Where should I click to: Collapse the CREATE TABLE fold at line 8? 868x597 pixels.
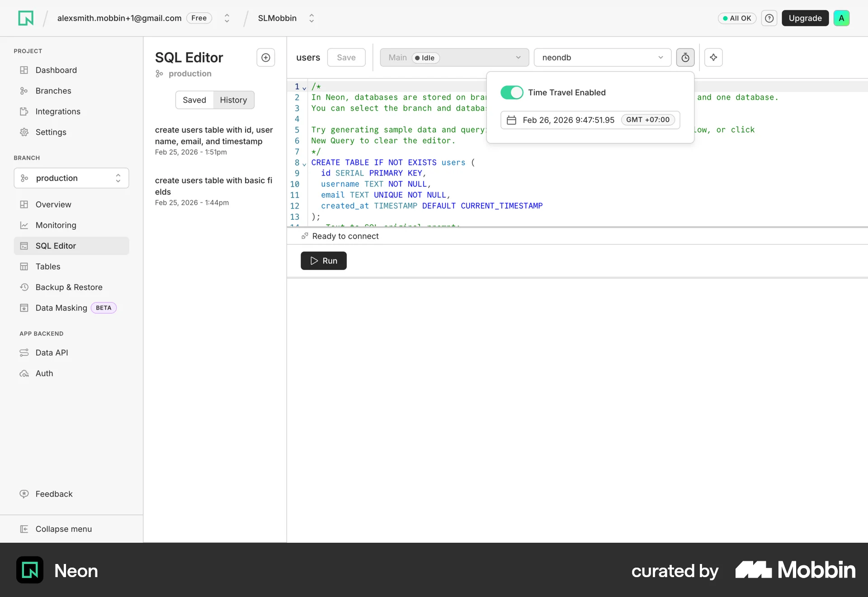pos(304,164)
